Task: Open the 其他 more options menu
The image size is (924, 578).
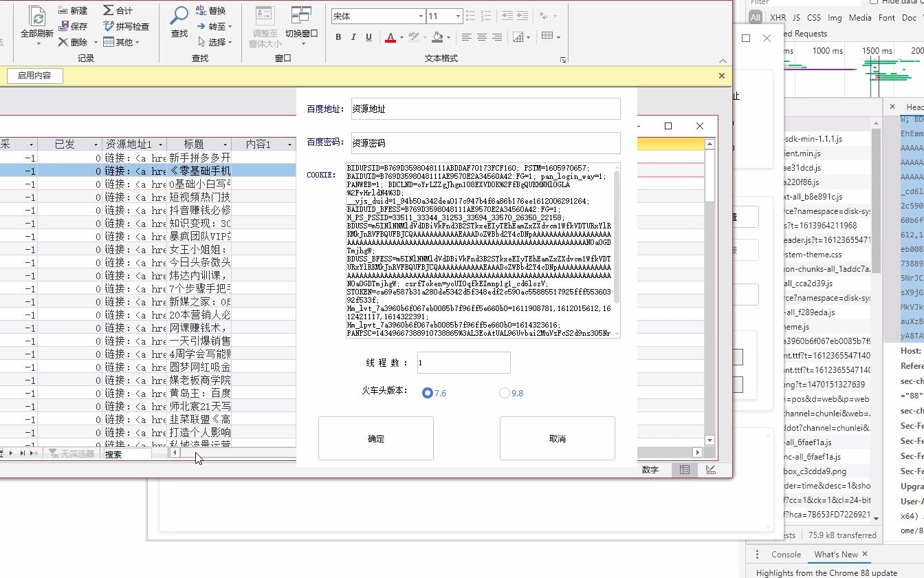Action: coord(121,42)
